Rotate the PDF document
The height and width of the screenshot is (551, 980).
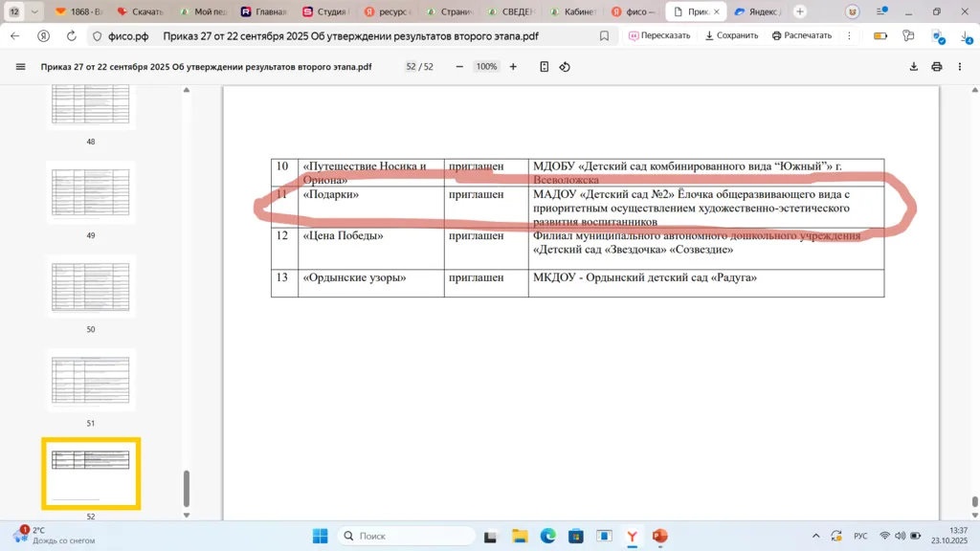point(565,67)
